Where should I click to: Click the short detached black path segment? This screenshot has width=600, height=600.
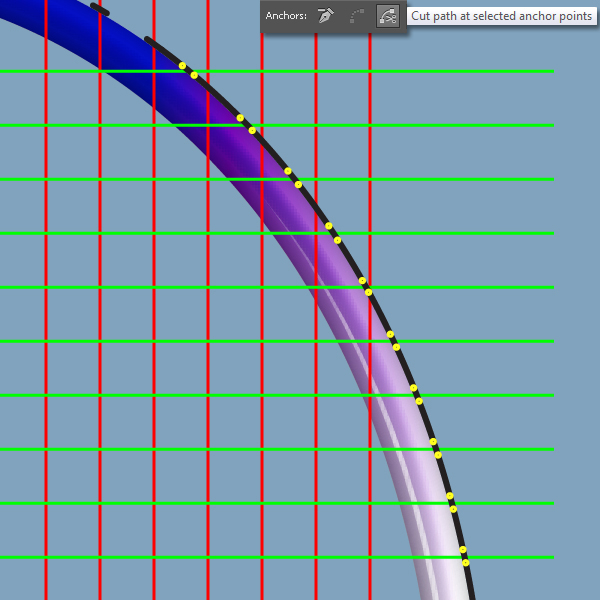click(100, 10)
